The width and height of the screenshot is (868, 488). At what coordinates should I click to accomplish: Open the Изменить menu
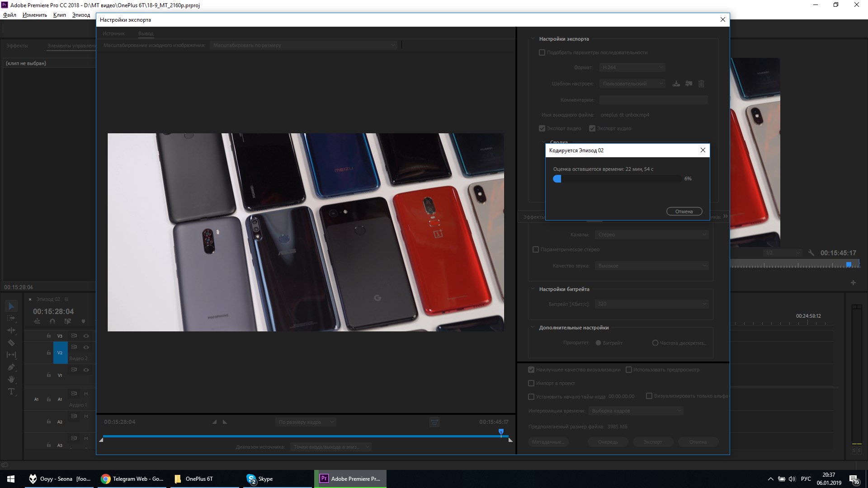34,15
